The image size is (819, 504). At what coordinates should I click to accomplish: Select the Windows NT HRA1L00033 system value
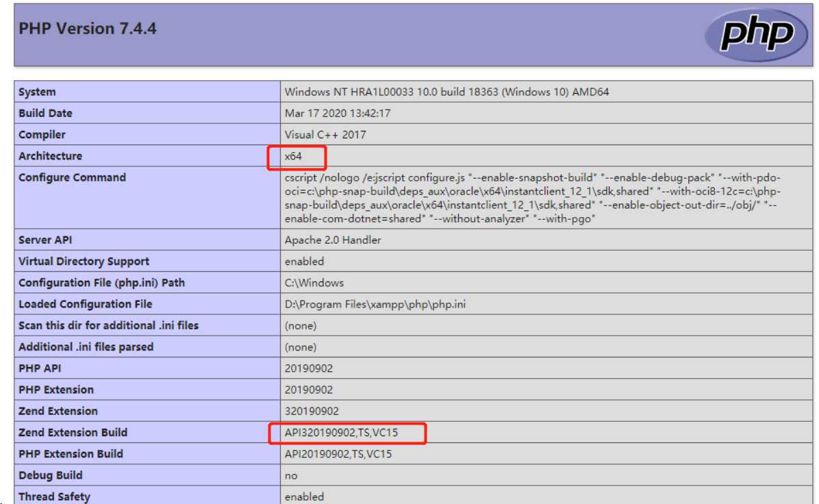pyautogui.click(x=446, y=92)
